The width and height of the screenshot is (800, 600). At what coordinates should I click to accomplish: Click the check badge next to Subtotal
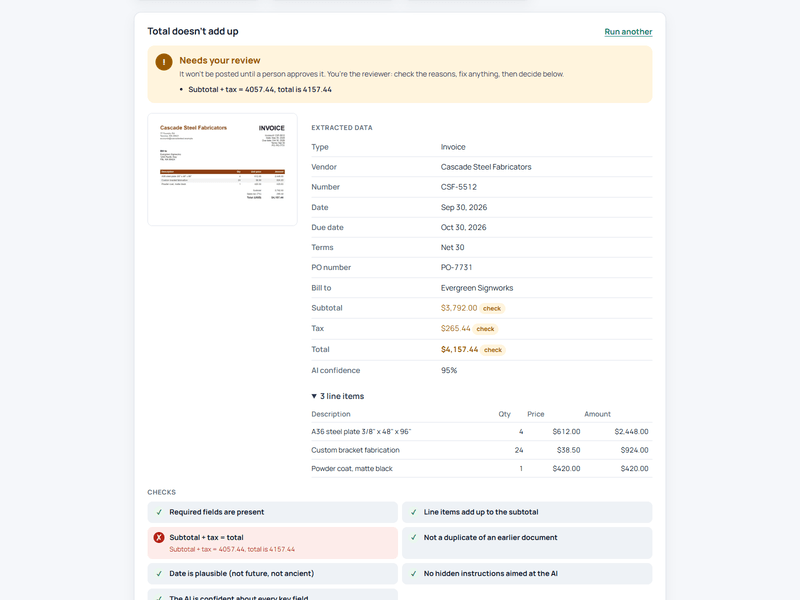click(x=492, y=308)
